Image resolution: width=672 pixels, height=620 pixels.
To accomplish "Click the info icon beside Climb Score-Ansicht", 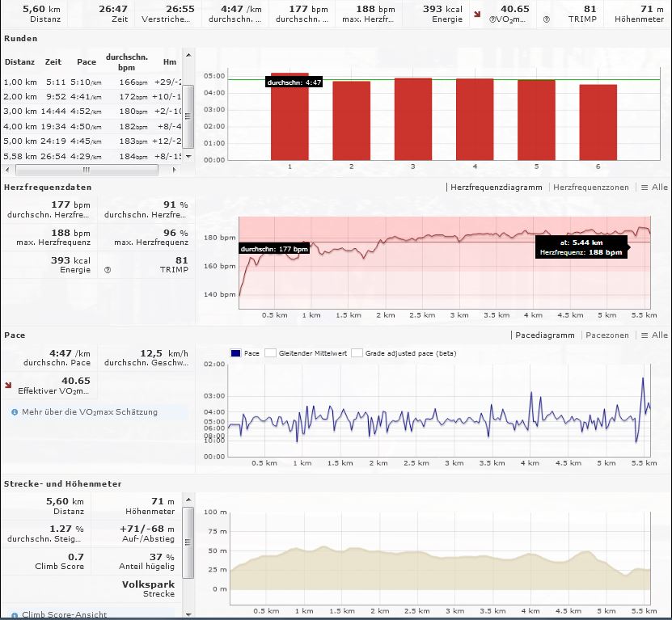I will (15, 614).
